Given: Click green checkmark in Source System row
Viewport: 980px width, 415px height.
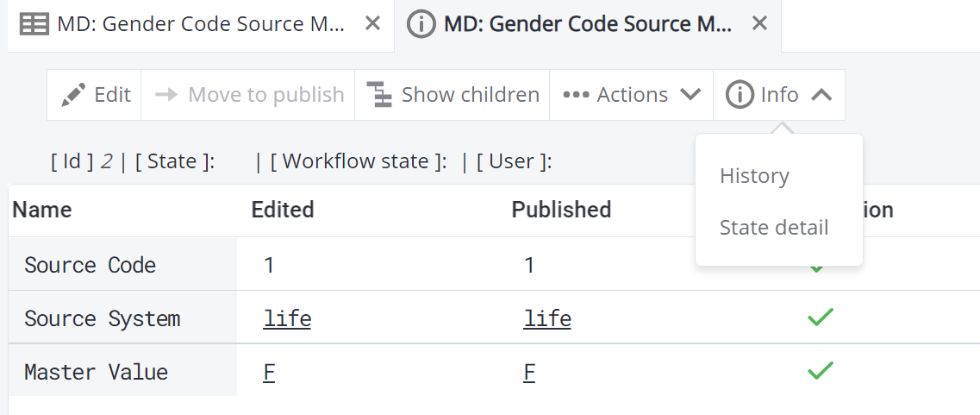Looking at the screenshot, I should pos(820,318).
